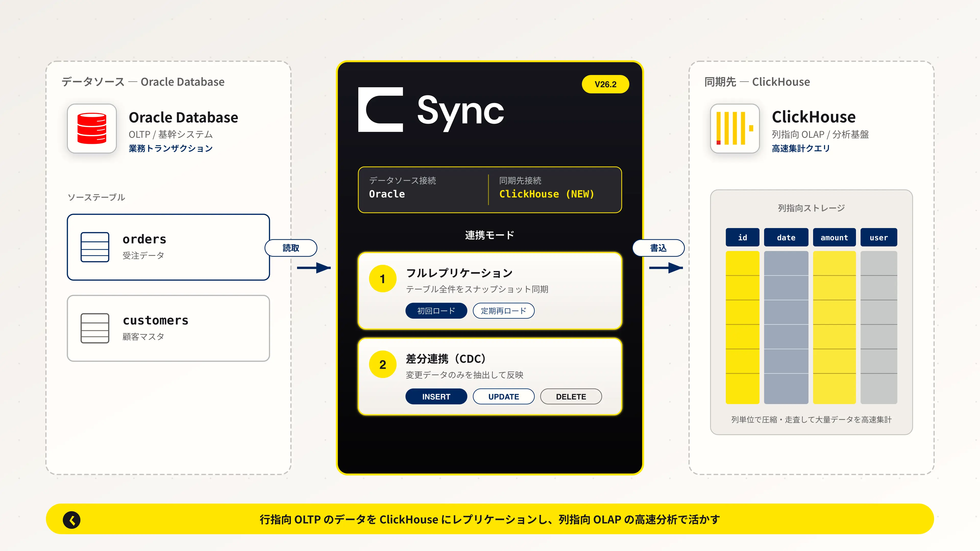Click the bold Oracle Database heading
The width and height of the screenshot is (980, 551).
click(183, 117)
